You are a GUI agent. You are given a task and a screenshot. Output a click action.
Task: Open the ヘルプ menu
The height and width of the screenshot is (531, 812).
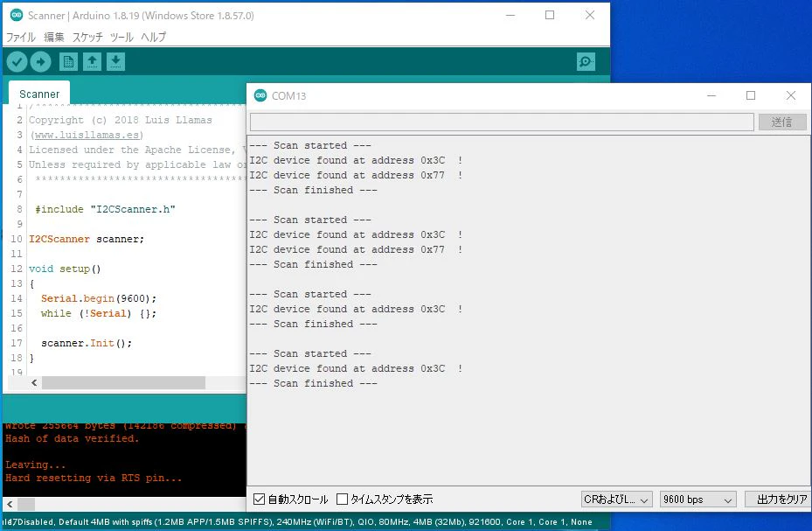[x=154, y=37]
